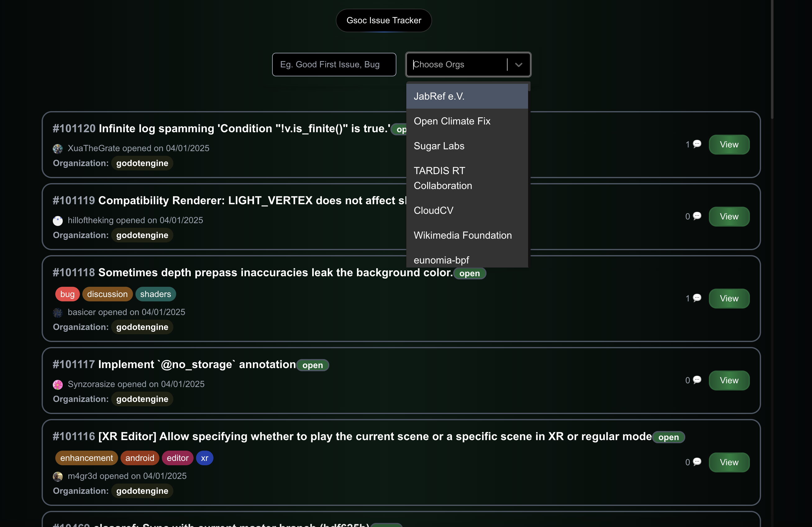This screenshot has height=527, width=812.
Task: Select Open Climate Fix organization
Action: 467,121
